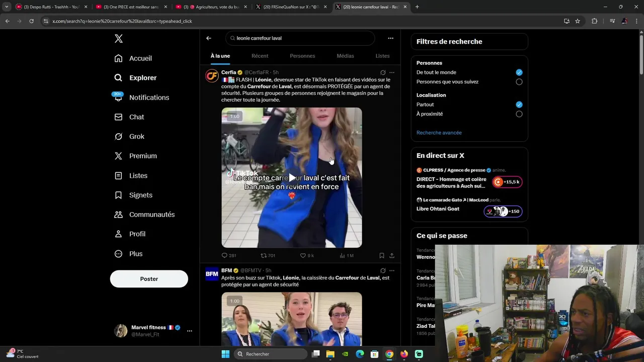Open Windows Start menu
Viewport: 644px width, 362px height.
[x=225, y=354]
